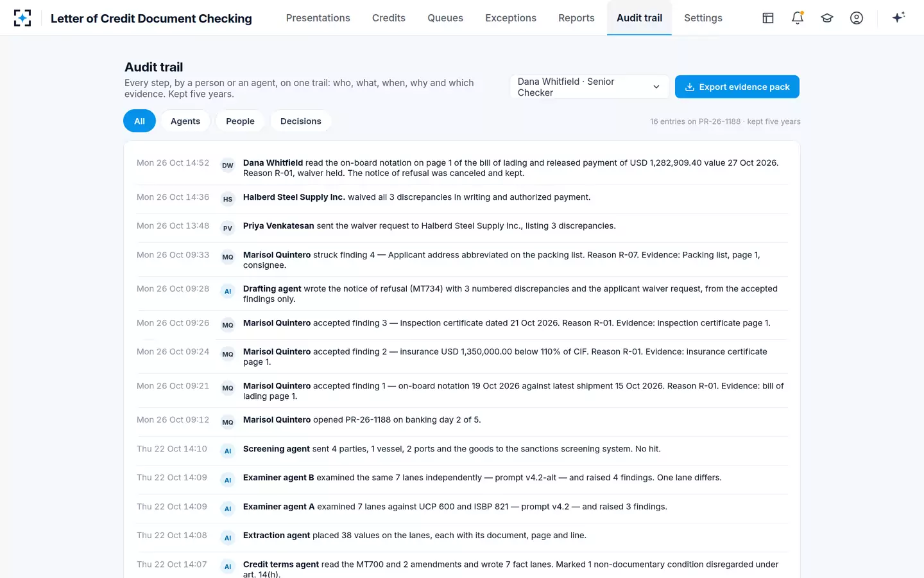Open the notifications bell
924x578 pixels.
(798, 18)
